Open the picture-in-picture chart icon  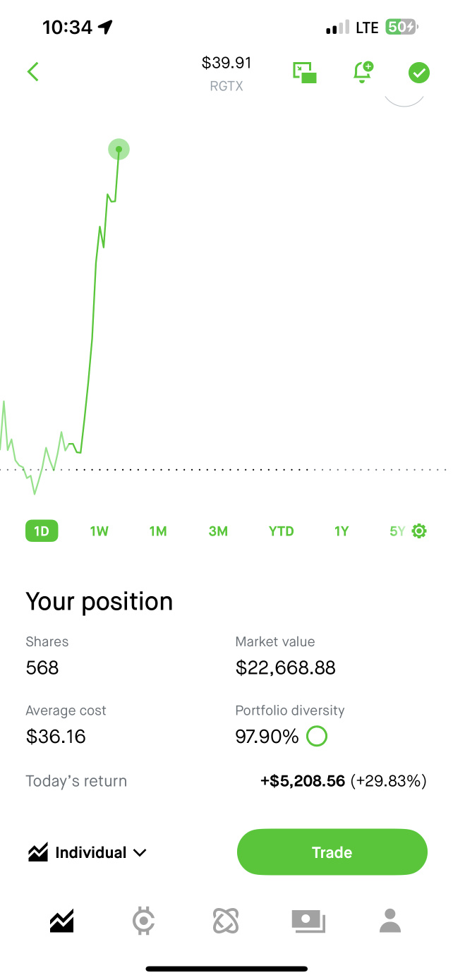pos(305,73)
